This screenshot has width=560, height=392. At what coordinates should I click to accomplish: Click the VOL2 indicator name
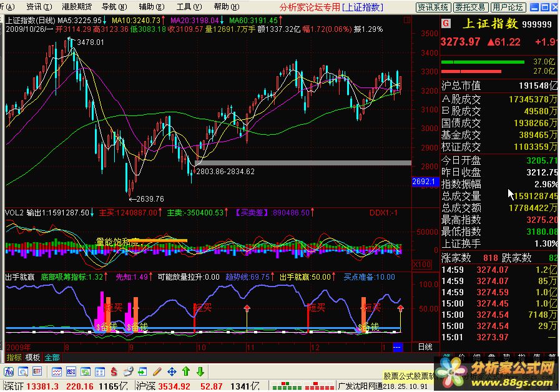click(14, 213)
